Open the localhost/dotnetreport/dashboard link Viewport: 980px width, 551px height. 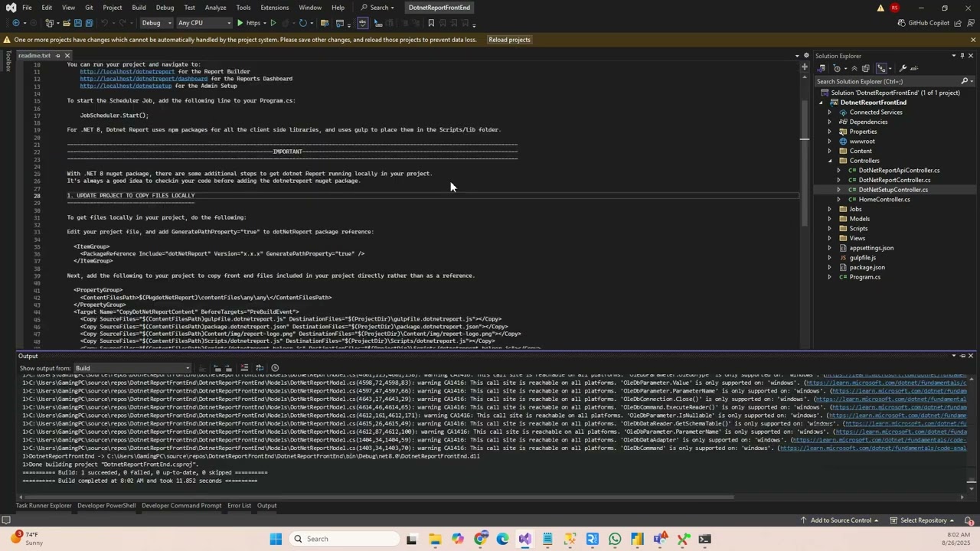(143, 79)
